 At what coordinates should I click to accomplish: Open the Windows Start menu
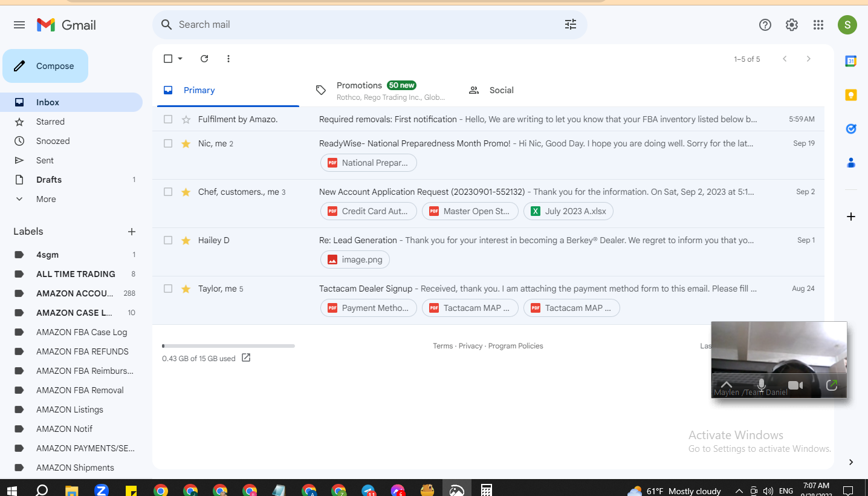click(x=11, y=490)
